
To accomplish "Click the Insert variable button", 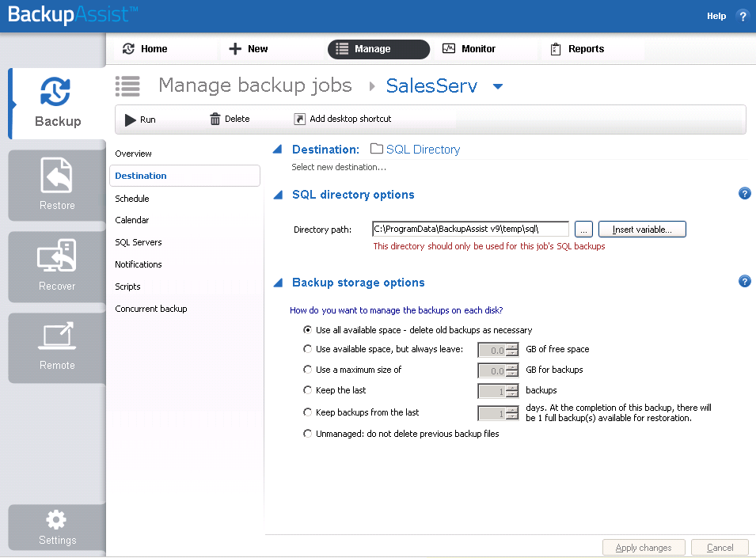I will point(642,230).
